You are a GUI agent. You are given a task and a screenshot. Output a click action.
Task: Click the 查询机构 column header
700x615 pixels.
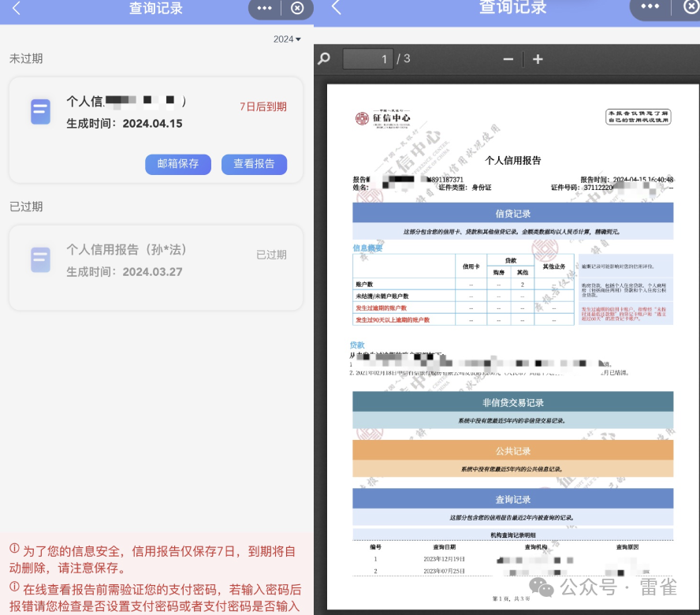point(536,547)
